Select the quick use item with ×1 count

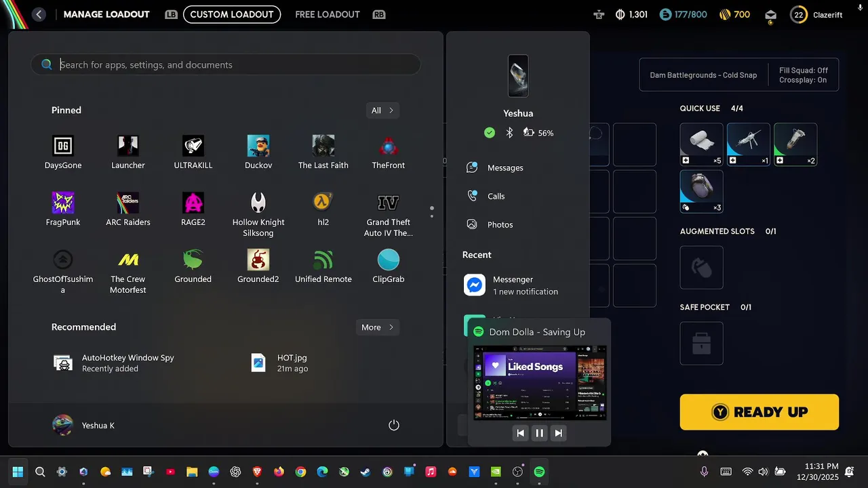pyautogui.click(x=748, y=144)
